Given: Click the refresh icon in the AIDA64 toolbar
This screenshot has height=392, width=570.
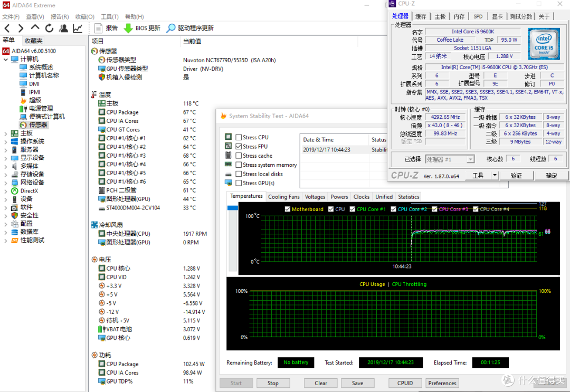Looking at the screenshot, I should point(49,28).
